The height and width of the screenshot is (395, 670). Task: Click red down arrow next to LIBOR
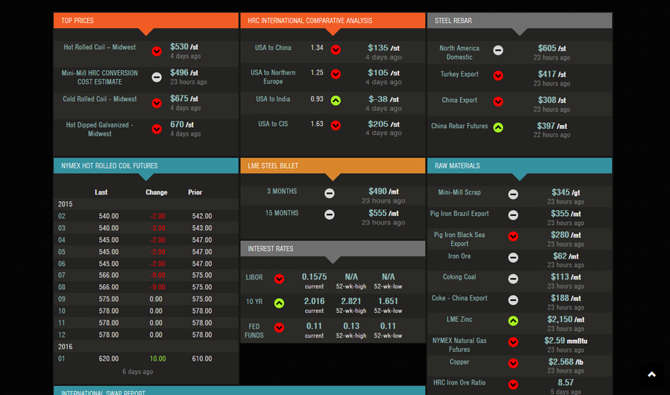point(279,279)
